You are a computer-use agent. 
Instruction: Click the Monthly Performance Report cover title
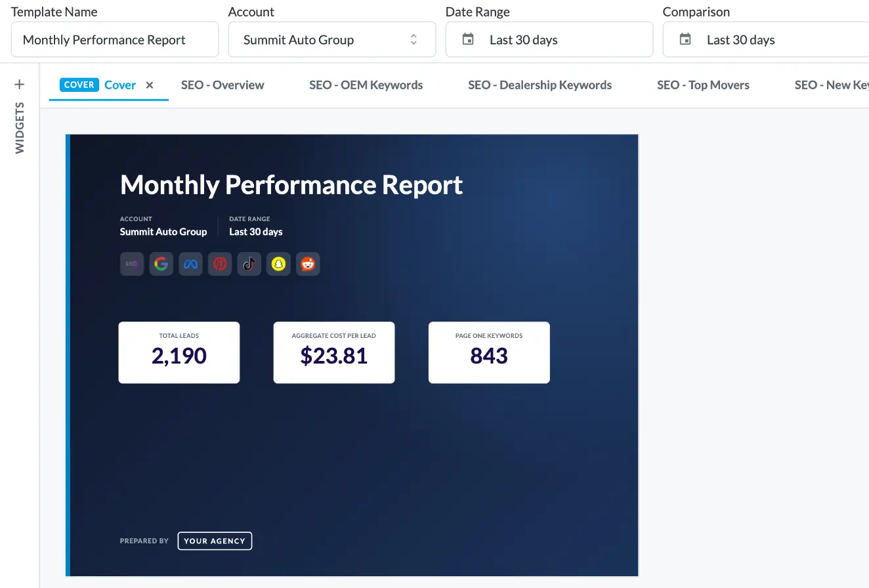coord(291,185)
